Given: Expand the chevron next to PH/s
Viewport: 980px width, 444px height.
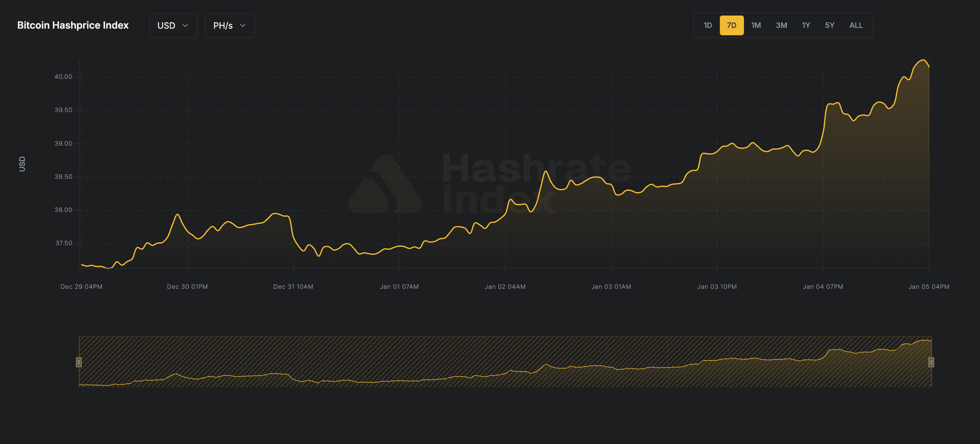Looking at the screenshot, I should pos(244,25).
